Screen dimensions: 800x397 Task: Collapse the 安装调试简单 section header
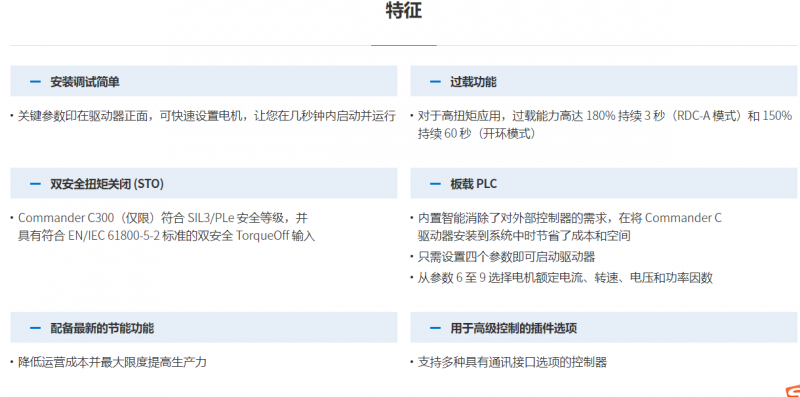point(204,81)
